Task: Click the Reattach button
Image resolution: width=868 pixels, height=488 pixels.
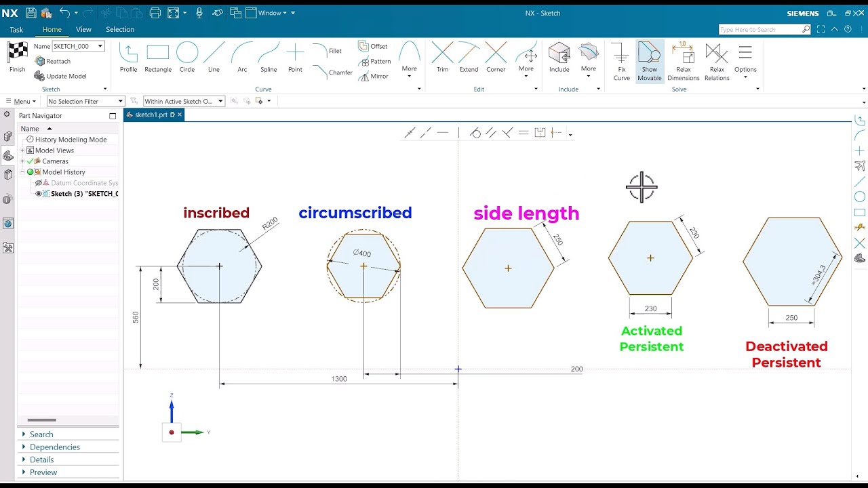Action: (x=53, y=61)
